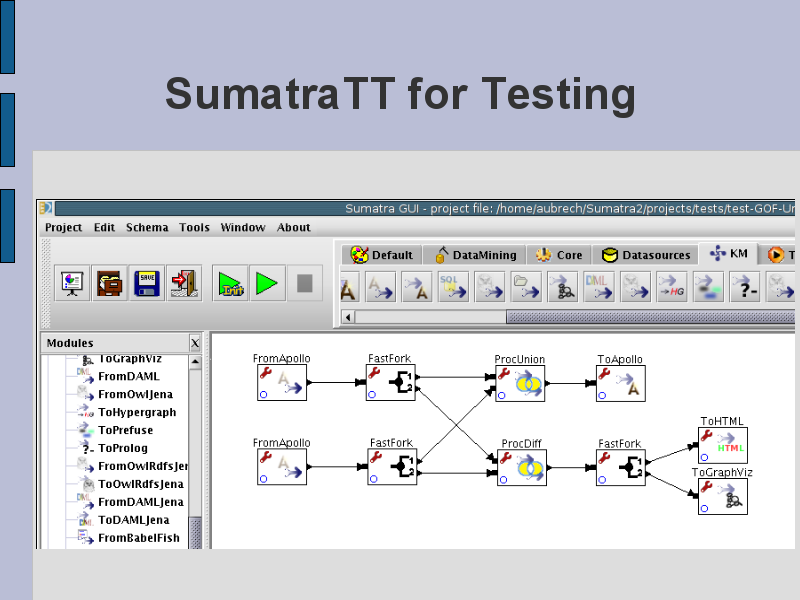
Task: Select the ToGraphViz node on canvas
Action: click(722, 496)
